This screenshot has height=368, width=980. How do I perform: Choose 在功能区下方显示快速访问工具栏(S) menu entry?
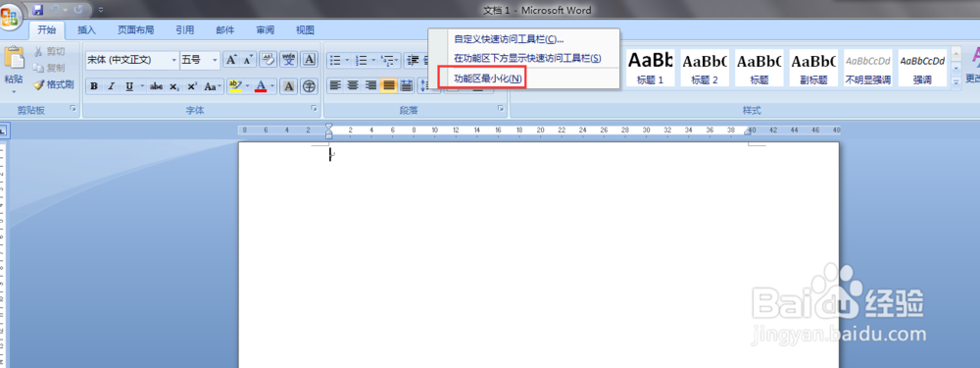523,58
